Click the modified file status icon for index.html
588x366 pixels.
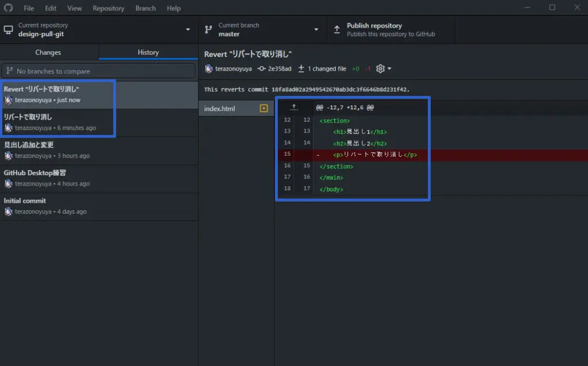coord(264,109)
